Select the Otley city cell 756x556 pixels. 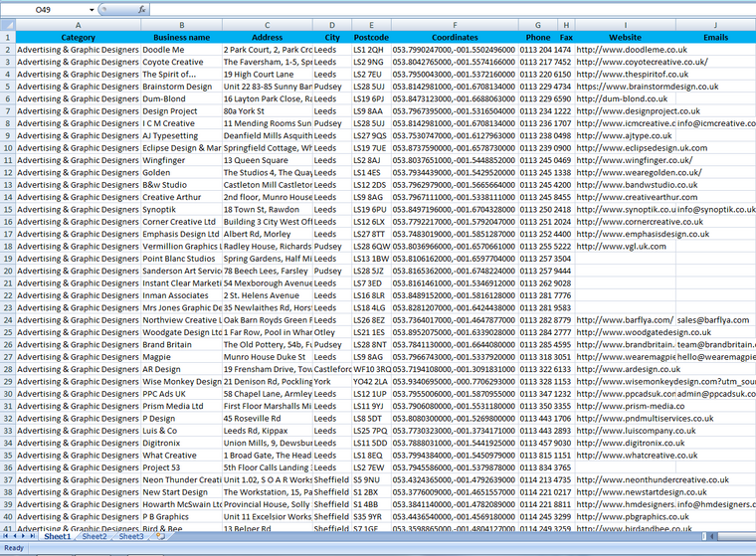coord(332,332)
